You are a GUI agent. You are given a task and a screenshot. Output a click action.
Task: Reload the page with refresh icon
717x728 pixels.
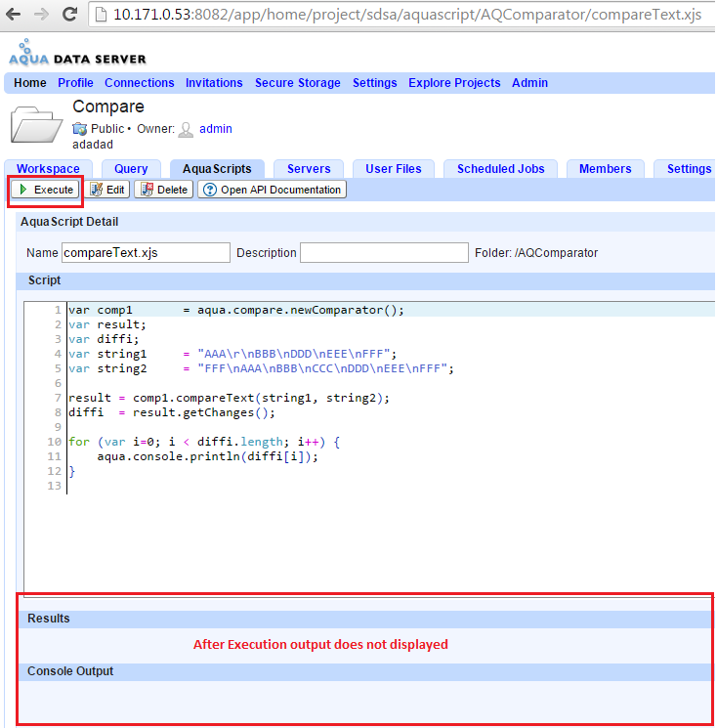pos(69,15)
